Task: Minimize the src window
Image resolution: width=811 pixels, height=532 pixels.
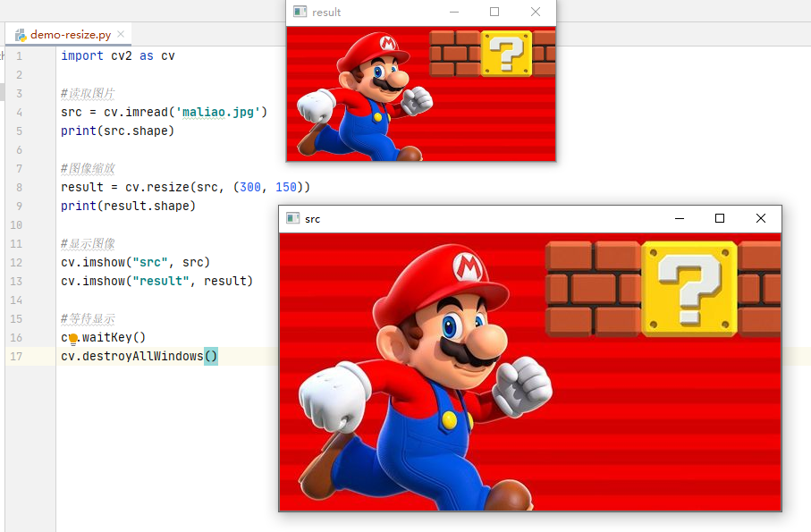Action: 680,219
